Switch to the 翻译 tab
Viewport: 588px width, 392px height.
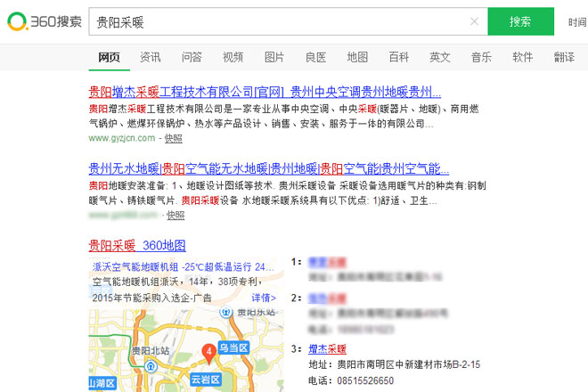564,57
